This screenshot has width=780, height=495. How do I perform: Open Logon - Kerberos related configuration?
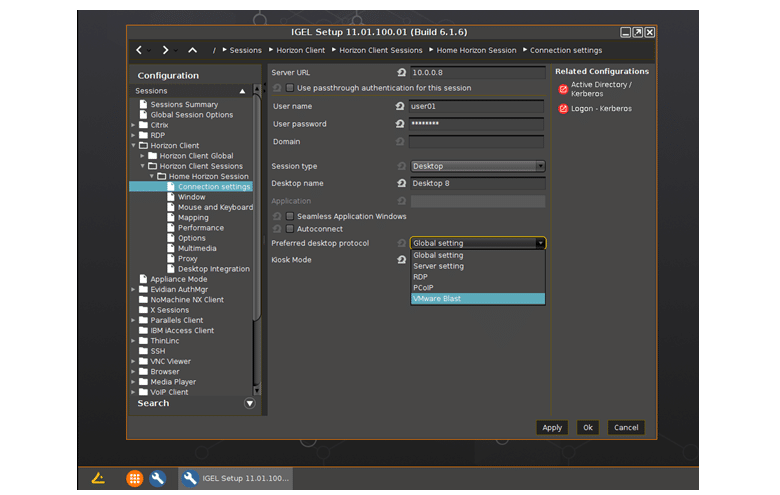point(595,108)
